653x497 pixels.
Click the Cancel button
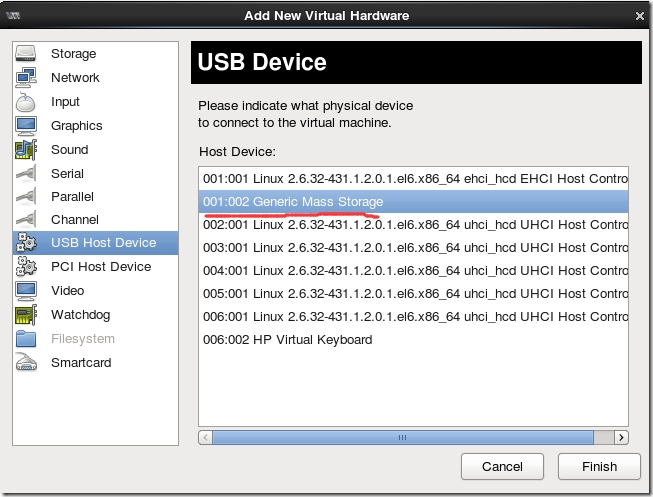click(x=502, y=467)
